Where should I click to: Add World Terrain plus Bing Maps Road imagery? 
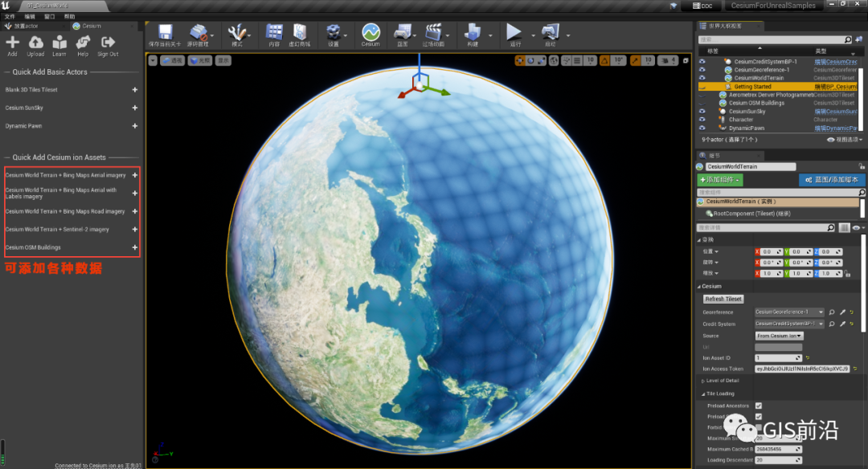134,211
